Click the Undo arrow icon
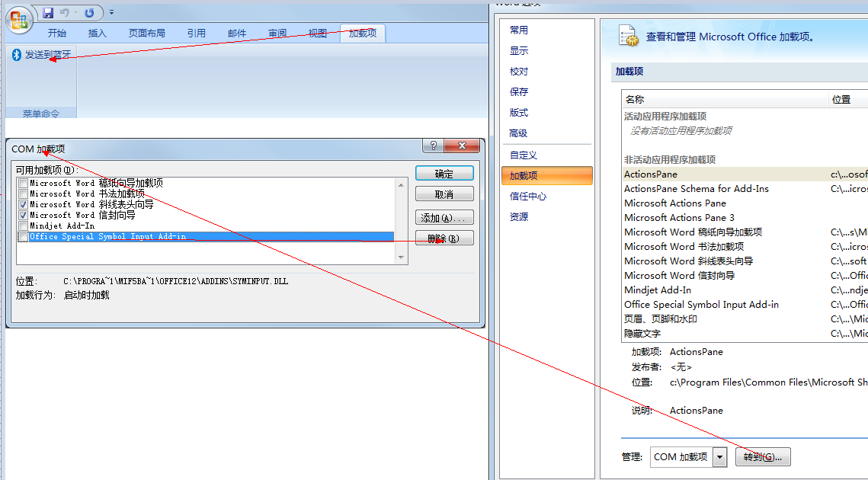868x480 pixels. pos(64,13)
